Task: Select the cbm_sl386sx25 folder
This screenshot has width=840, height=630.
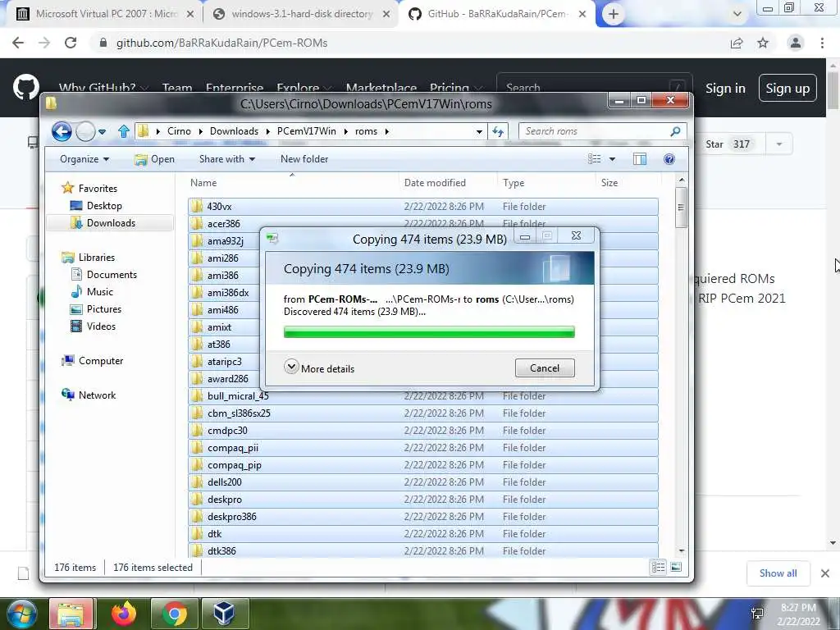Action: pos(423,413)
